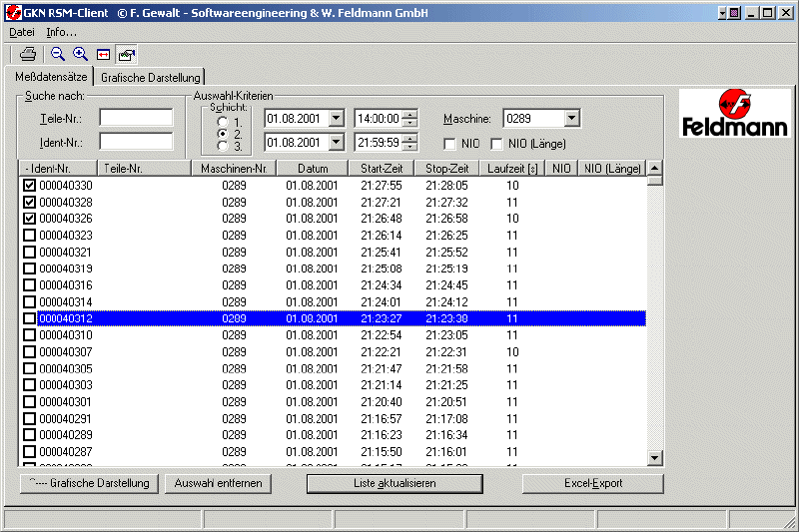Click the zoom out magnifier icon
The image size is (799, 532).
[59, 54]
